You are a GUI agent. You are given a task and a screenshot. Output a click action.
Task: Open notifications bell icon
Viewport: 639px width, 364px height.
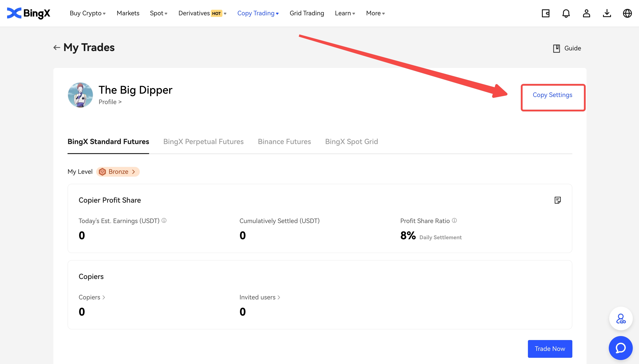pos(566,13)
